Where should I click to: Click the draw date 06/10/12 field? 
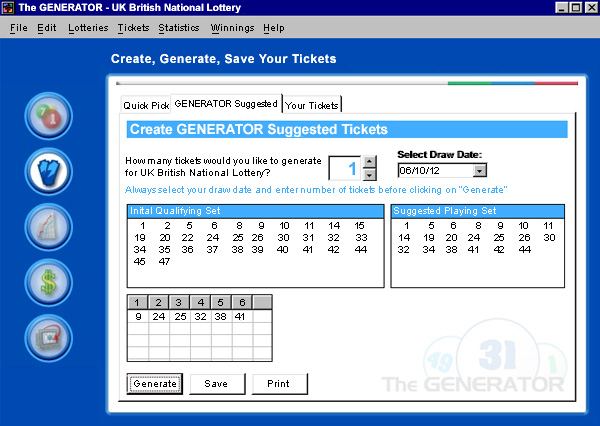point(435,171)
